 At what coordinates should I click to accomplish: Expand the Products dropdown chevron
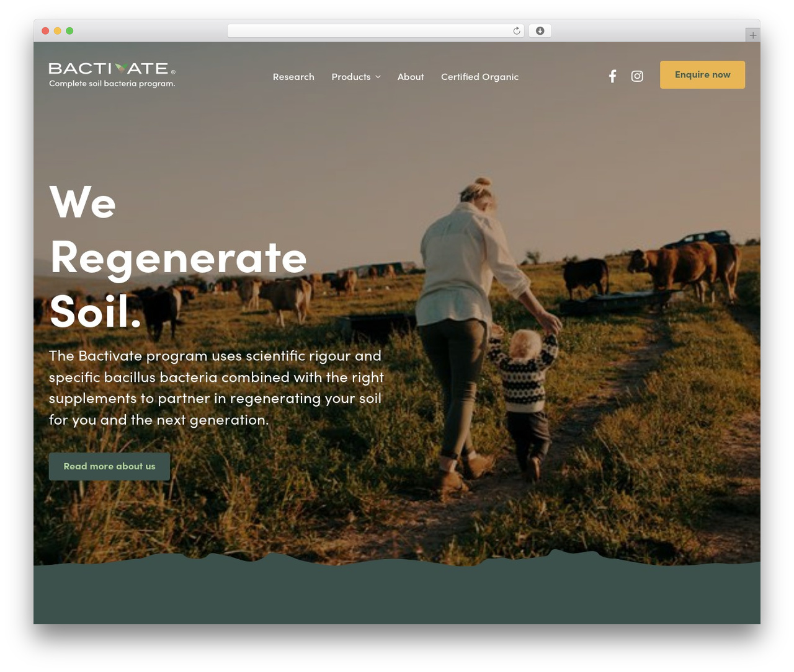click(378, 77)
